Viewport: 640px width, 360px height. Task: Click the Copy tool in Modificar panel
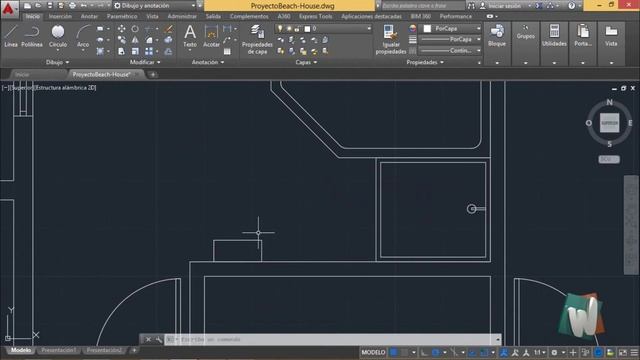click(x=122, y=40)
